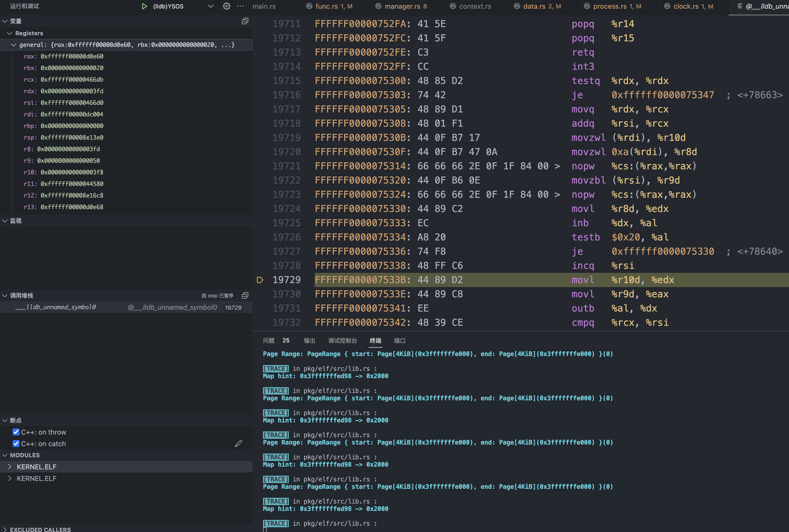
Task: Click the problems count badge 25
Action: pyautogui.click(x=286, y=340)
